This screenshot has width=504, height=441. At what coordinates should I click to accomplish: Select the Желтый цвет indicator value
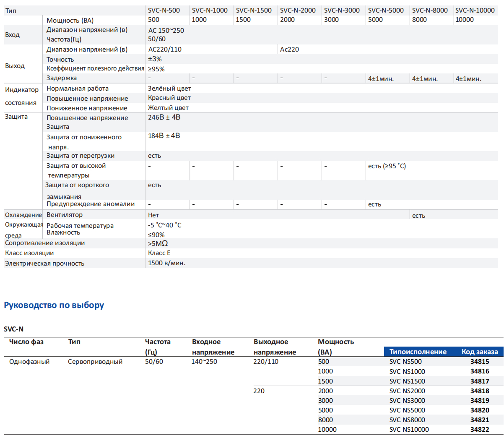tap(168, 108)
